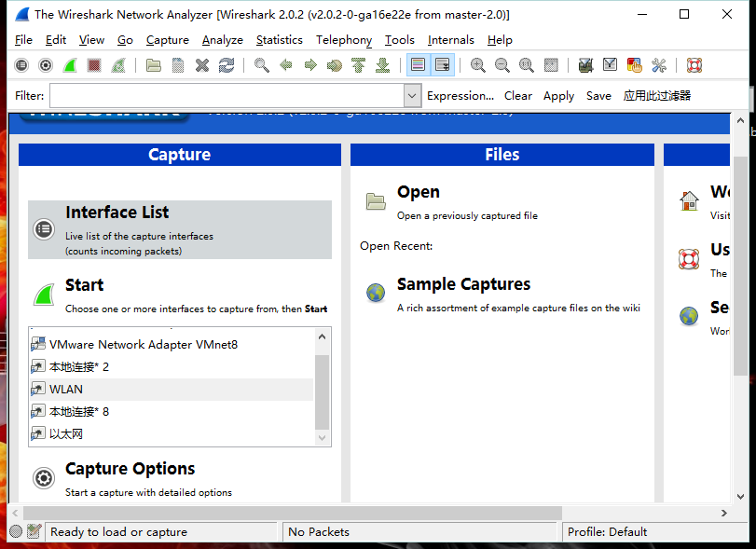Viewport: 756px width, 549px height.
Task: Edit display filters toolbar icon
Action: (x=610, y=65)
